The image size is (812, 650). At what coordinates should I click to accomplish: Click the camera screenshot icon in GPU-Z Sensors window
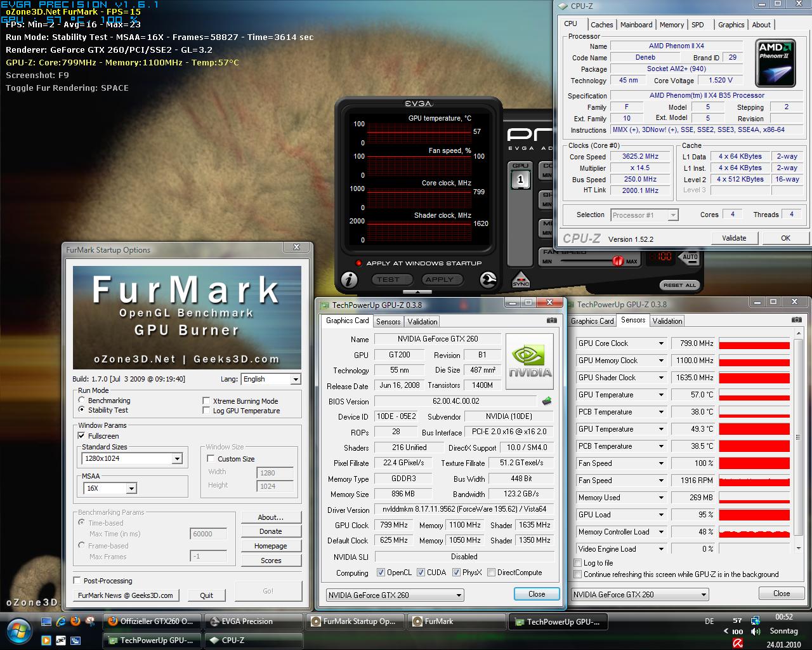pyautogui.click(x=796, y=321)
